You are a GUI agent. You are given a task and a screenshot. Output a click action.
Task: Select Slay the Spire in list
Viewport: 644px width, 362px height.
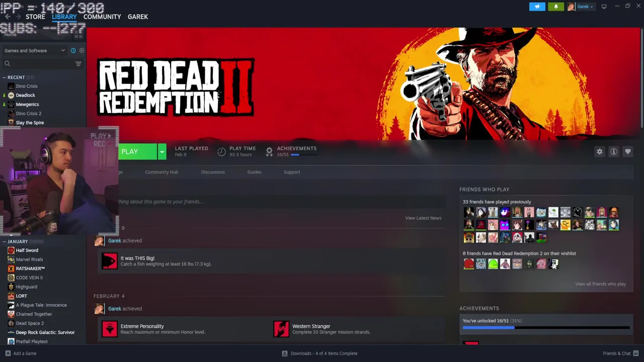pos(30,123)
